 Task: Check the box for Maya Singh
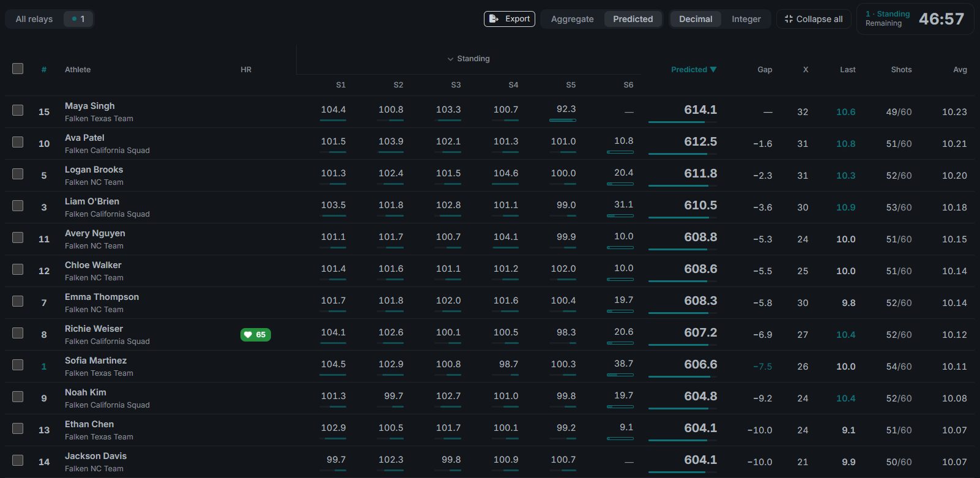pyautogui.click(x=18, y=110)
